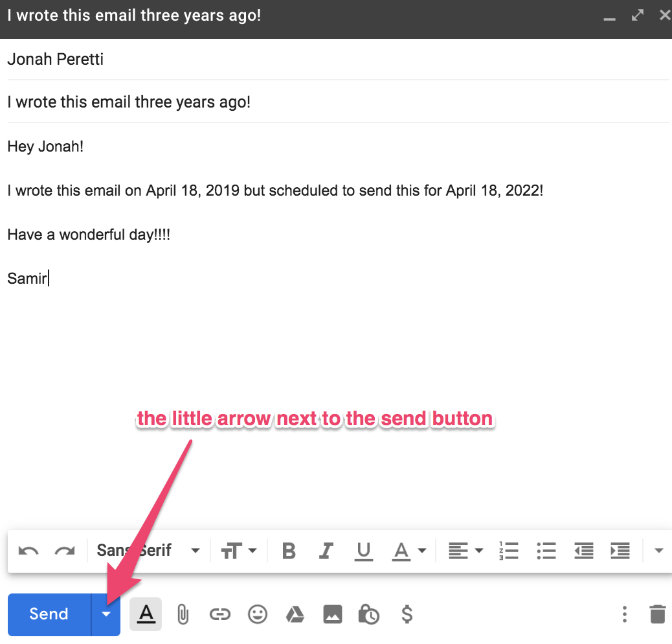Open the text alignment dropdown
672x644 pixels.
466,551
